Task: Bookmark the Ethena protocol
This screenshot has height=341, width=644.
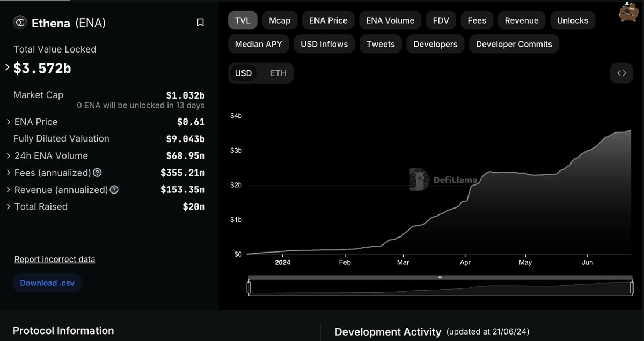Action: 200,23
